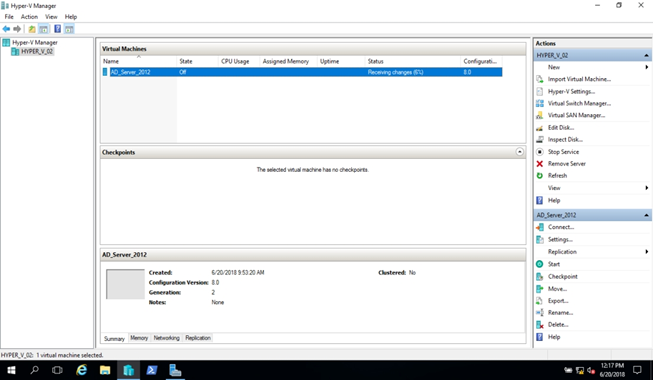Collapse the HYPER_V_02 actions section

646,55
